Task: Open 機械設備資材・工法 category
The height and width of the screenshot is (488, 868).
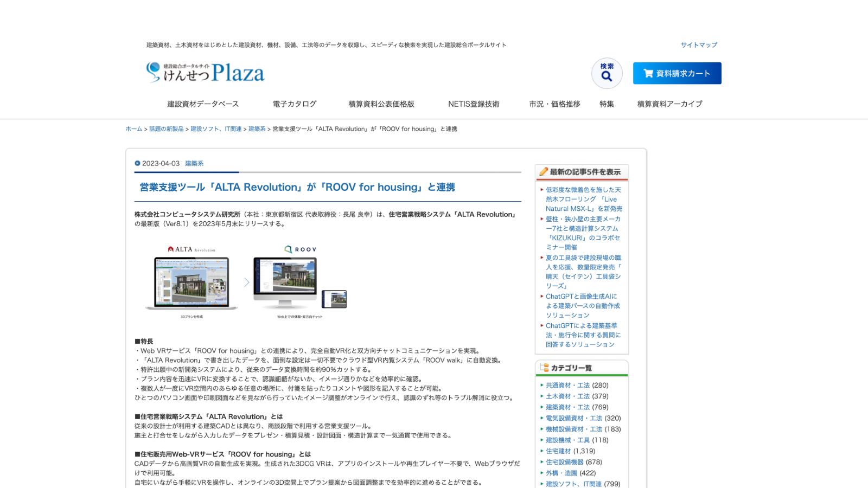Action: point(574,429)
